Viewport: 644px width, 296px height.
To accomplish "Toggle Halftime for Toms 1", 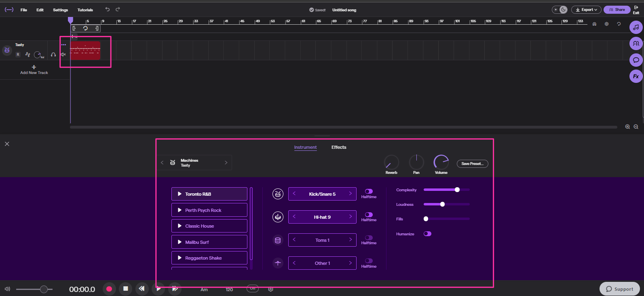I will (369, 238).
